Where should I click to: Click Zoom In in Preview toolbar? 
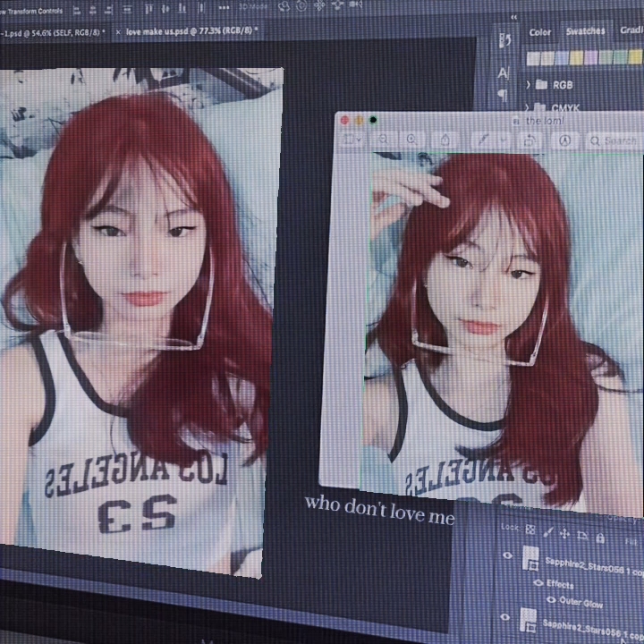coord(411,140)
